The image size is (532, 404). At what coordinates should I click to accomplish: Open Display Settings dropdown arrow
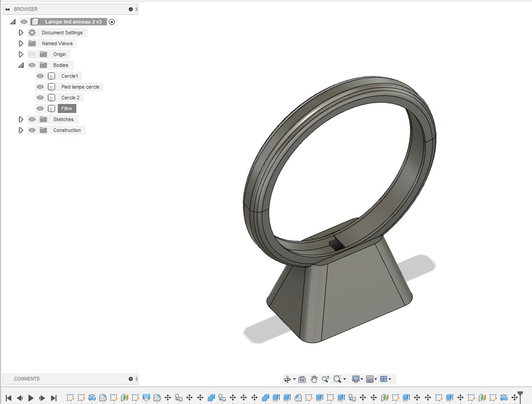tap(362, 379)
